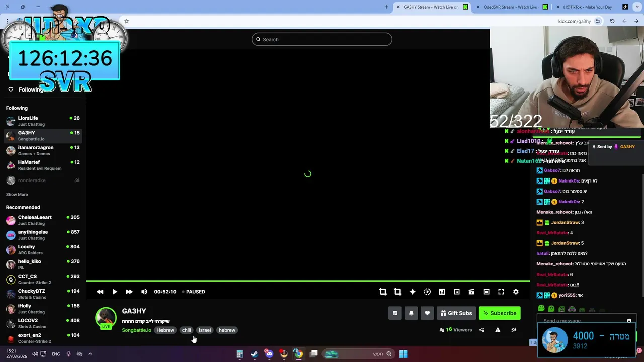This screenshot has width=644, height=362.
Task: Click the Gift Subs button
Action: pyautogui.click(x=456, y=313)
